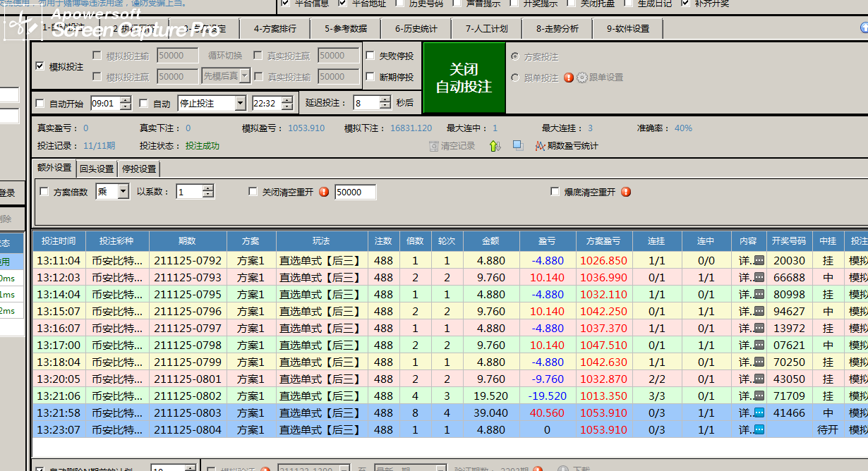
Task: Switch to the 8-走势分析 tab
Action: 557,29
